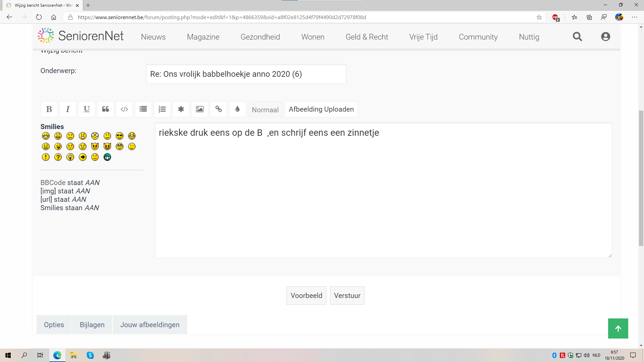Open the Opties tab

(54, 324)
